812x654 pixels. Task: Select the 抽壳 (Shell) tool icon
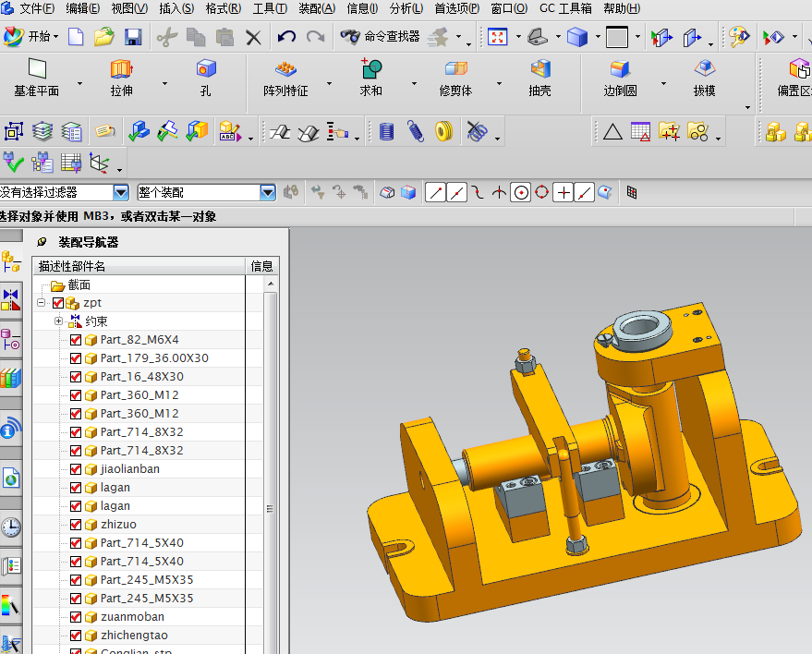[x=540, y=69]
